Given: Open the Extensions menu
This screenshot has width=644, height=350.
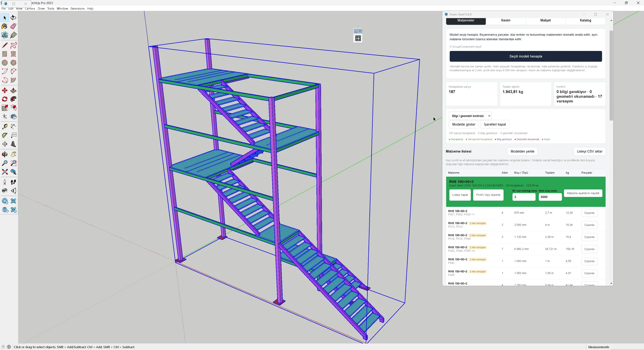Looking at the screenshot, I should [x=78, y=9].
